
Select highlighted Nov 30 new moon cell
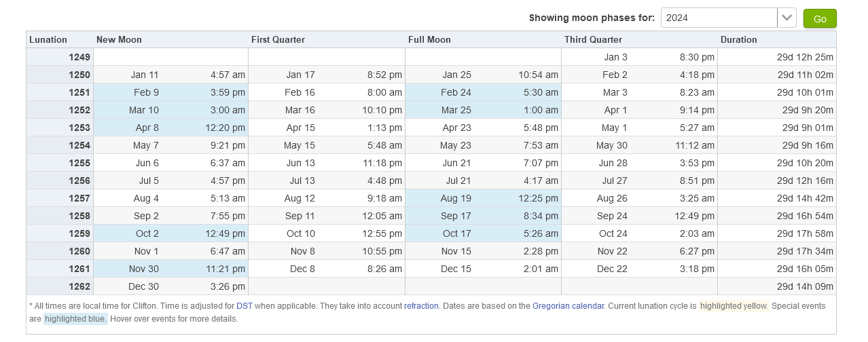170,269
